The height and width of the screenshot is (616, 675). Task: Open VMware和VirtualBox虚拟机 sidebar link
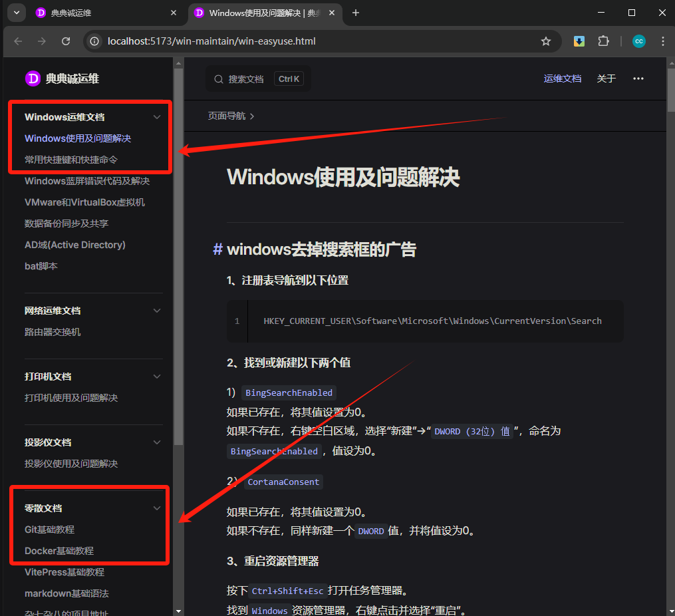(85, 202)
